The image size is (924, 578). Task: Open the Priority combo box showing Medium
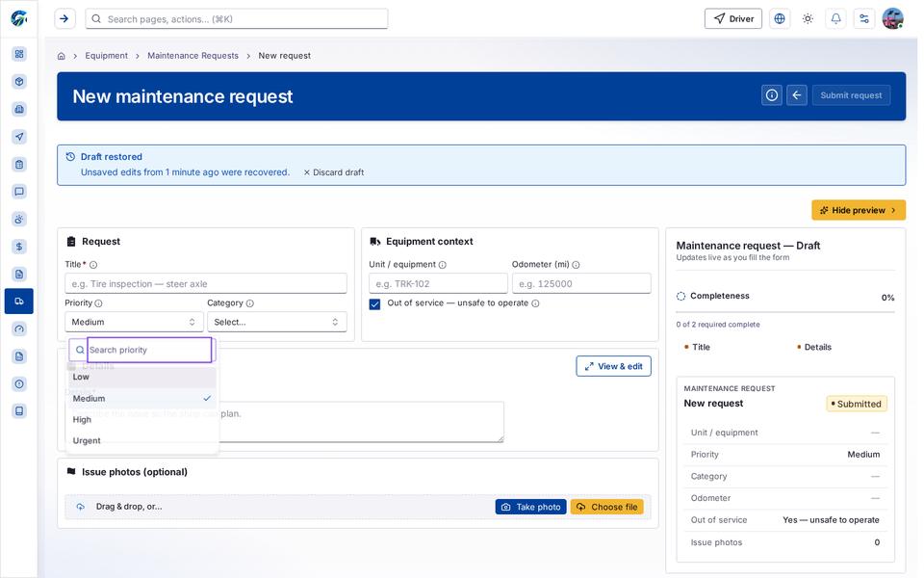point(134,322)
